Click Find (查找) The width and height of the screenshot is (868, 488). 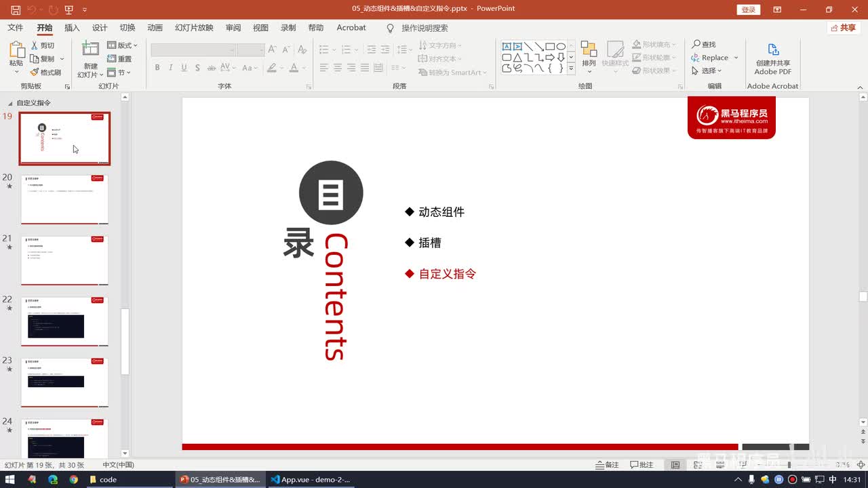tap(704, 44)
